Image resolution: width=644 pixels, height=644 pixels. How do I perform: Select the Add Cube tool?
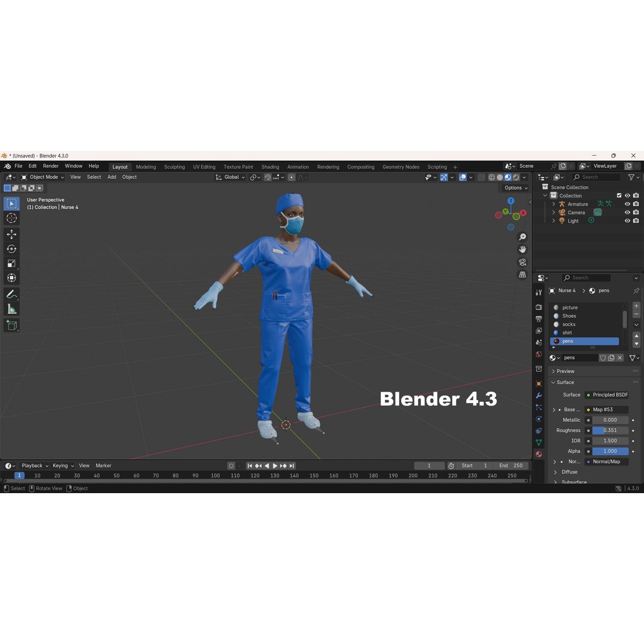[x=11, y=326]
